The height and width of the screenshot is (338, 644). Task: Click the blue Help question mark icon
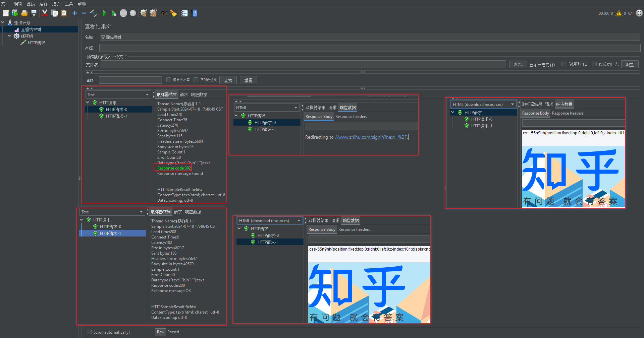tap(195, 13)
